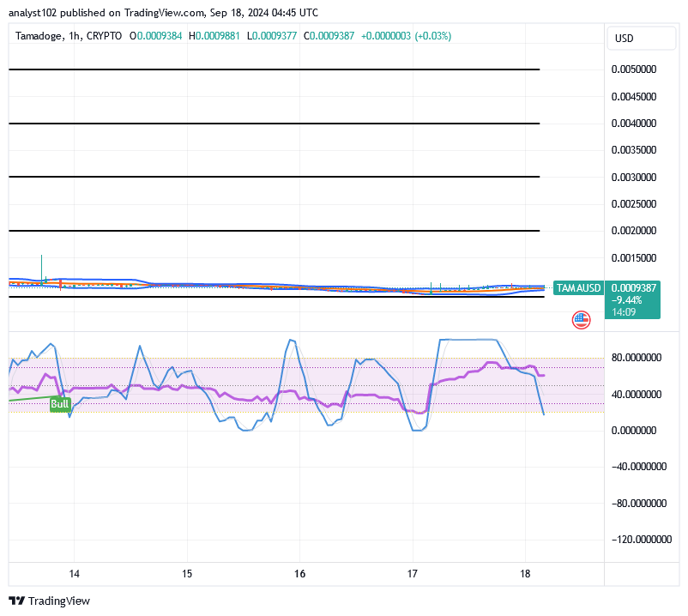Click the 40.0000000 oscillator axis label
The height and width of the screenshot is (616, 688).
pyautogui.click(x=637, y=395)
